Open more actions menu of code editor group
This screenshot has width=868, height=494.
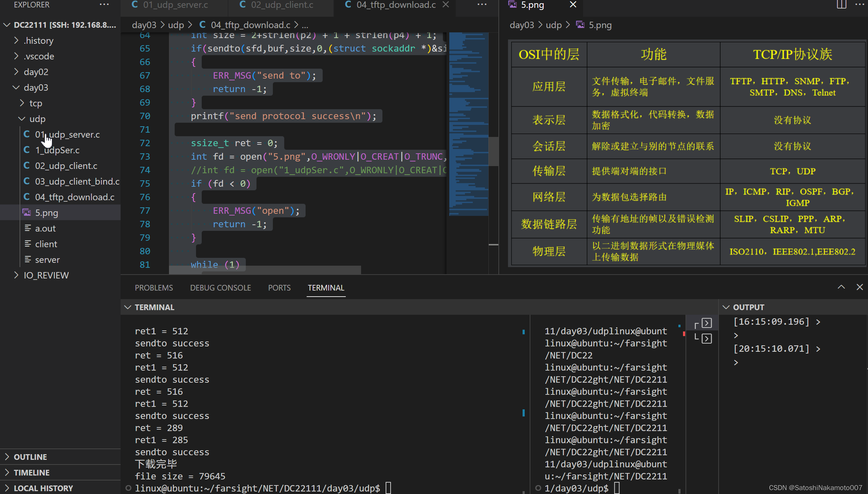pyautogui.click(x=482, y=5)
